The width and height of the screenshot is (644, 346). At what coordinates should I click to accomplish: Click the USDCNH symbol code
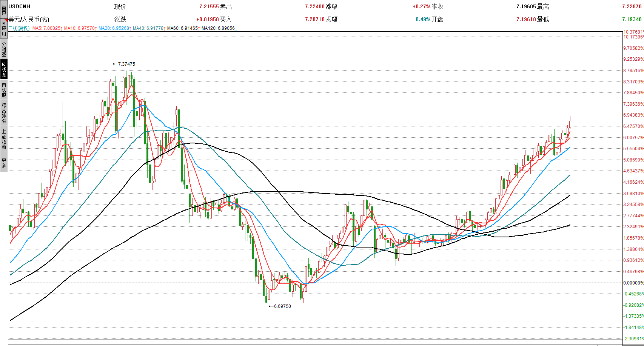point(19,6)
